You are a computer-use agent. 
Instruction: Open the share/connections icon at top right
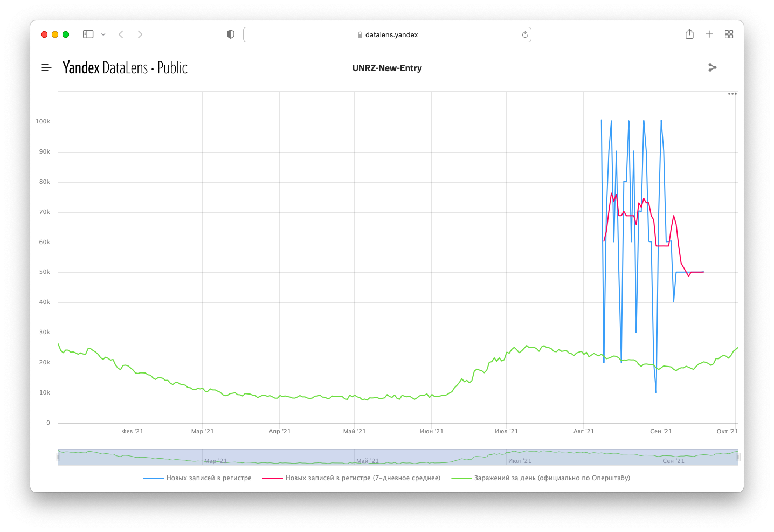coord(712,67)
